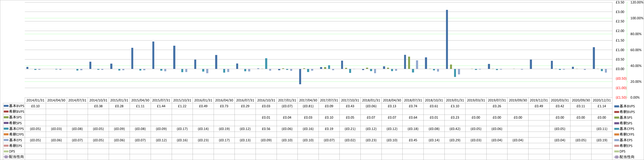Select the (£0.29) 基本EPS cell
The image size is (644, 160).
coord(455,140)
